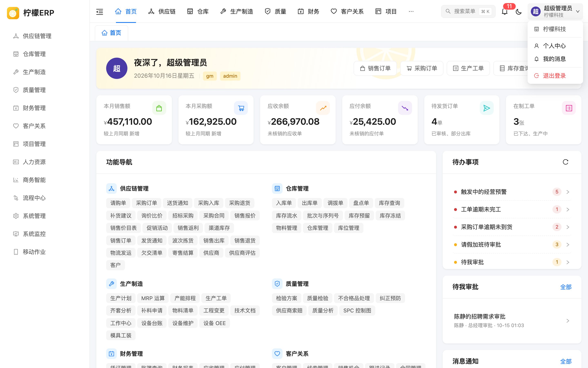Image resolution: width=588 pixels, height=368 pixels.
Task: Open the SPC 控制图 shortcut
Action: (x=357, y=311)
